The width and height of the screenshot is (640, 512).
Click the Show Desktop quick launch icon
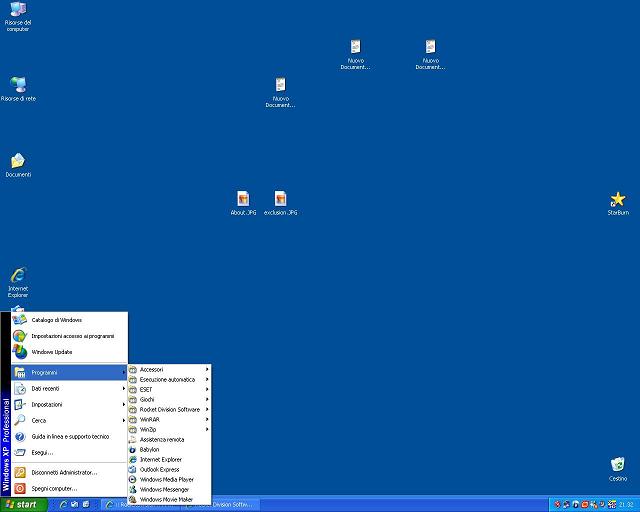pos(86,505)
